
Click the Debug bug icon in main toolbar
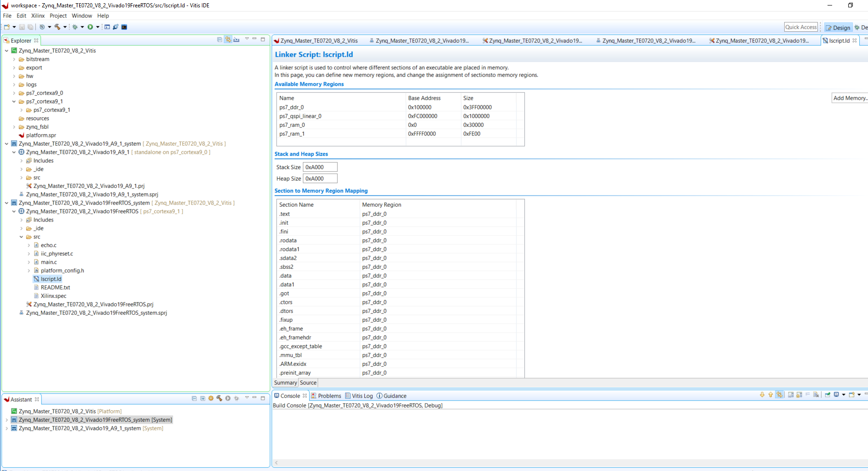tap(75, 27)
